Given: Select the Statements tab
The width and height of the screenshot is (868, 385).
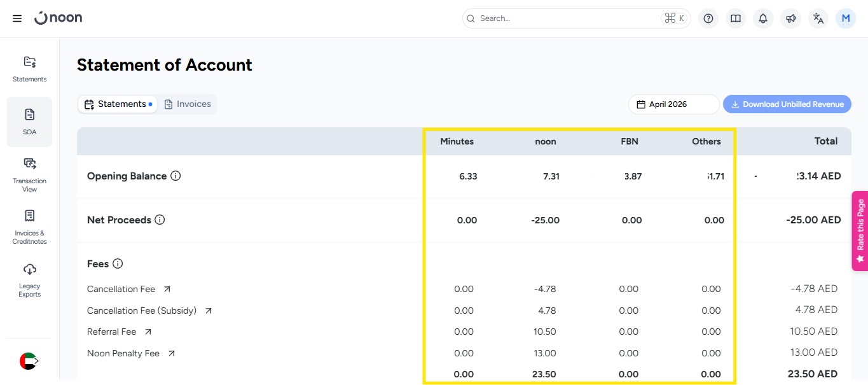Looking at the screenshot, I should pyautogui.click(x=117, y=104).
